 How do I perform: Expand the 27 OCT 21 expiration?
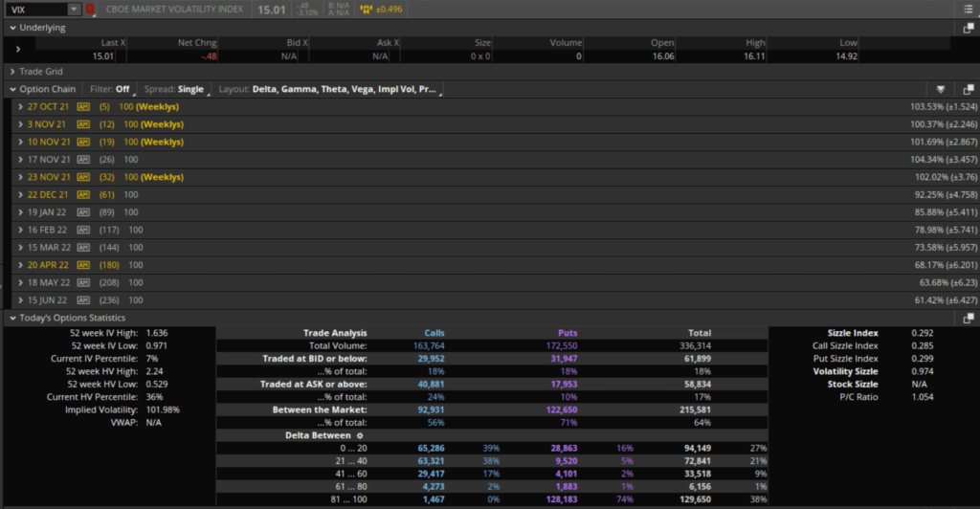pos(21,107)
